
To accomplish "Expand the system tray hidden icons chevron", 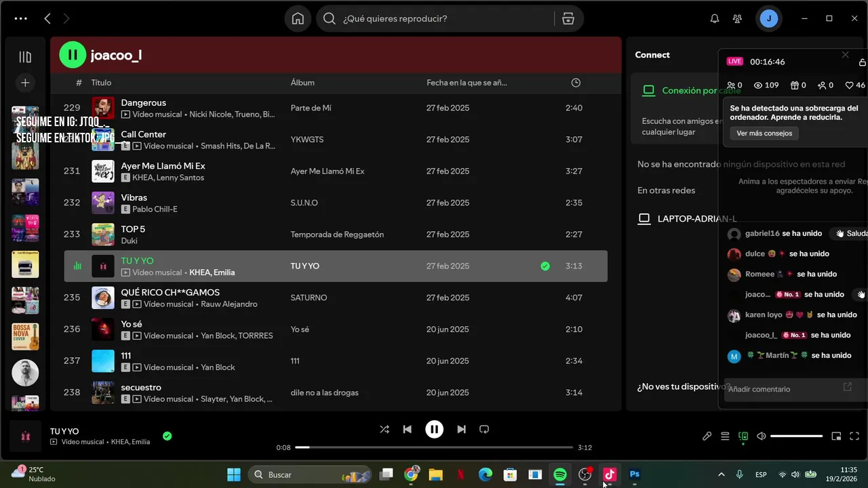I will tap(721, 474).
